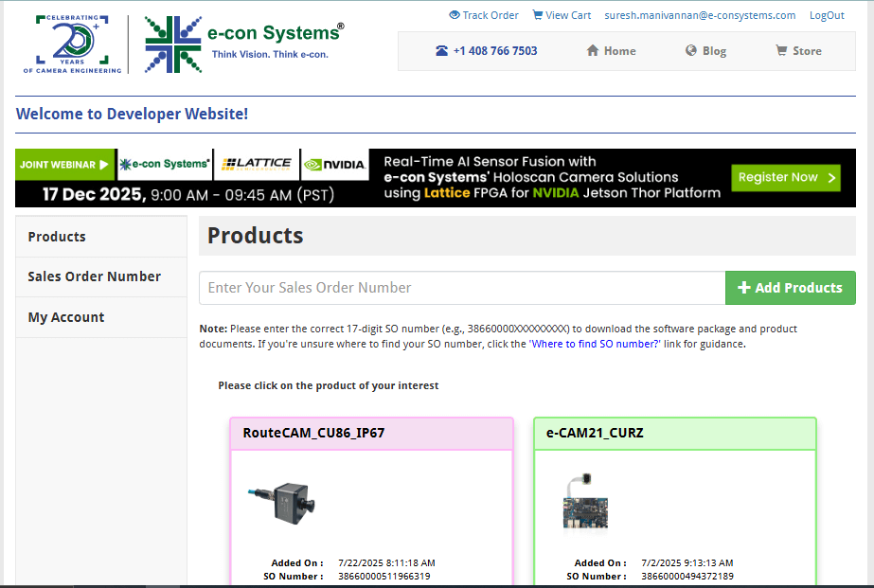Screen dimensions: 874x588
Task: Focus the Sales Order Number input field
Action: pyautogui.click(x=462, y=288)
